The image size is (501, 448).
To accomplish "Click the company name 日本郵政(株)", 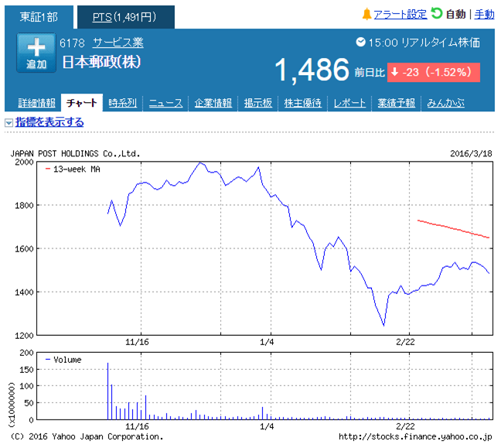I will point(101,62).
